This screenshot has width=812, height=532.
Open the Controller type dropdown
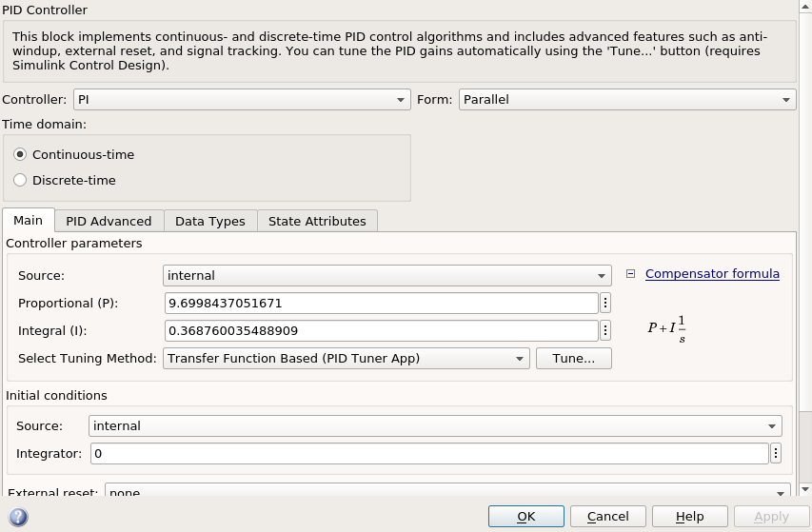(x=242, y=99)
